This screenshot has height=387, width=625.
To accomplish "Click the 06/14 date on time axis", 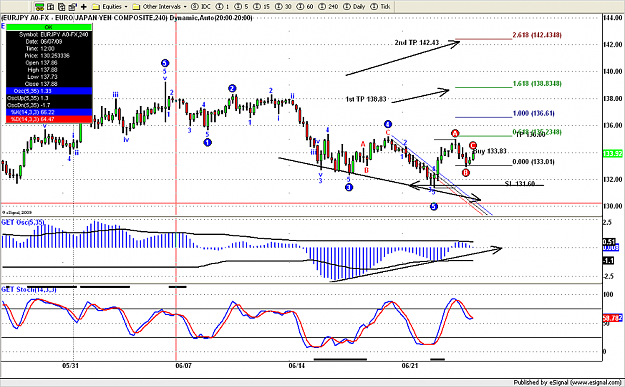I will click(x=297, y=365).
